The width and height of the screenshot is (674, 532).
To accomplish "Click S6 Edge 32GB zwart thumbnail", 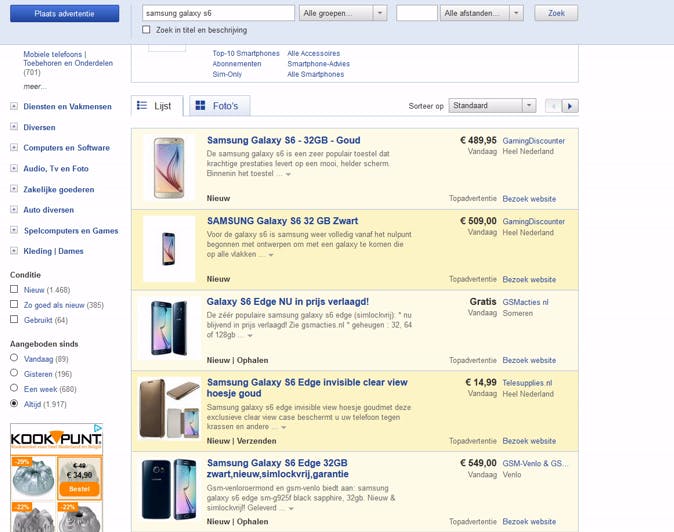I will coord(169,489).
